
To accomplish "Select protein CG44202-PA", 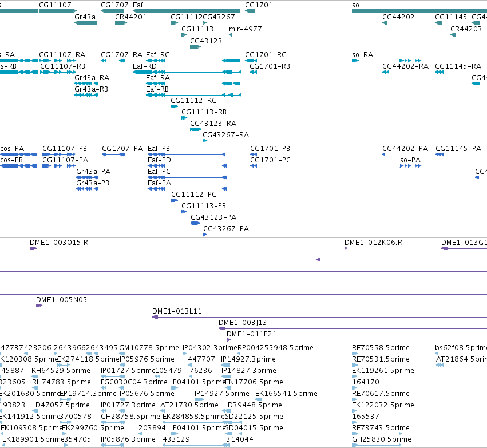I will tap(405, 149).
